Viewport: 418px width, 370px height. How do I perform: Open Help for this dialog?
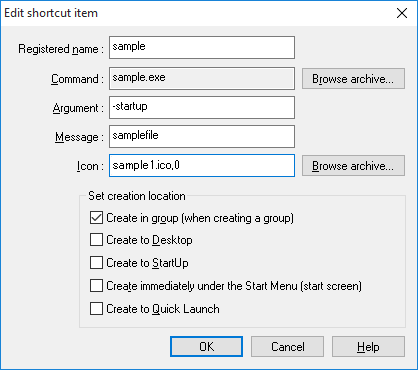[368, 347]
